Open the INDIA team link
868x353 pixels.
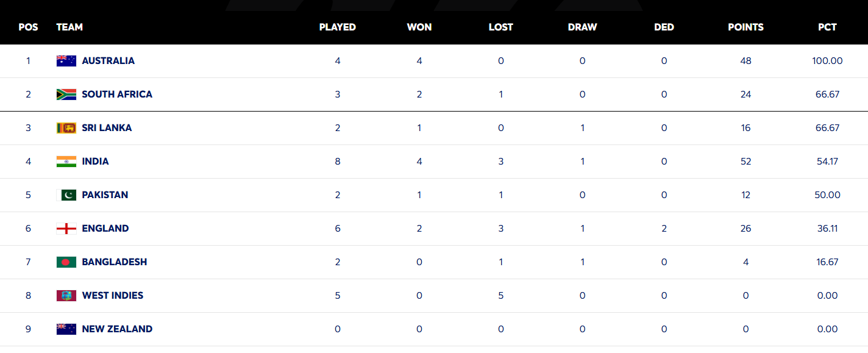[95, 162]
